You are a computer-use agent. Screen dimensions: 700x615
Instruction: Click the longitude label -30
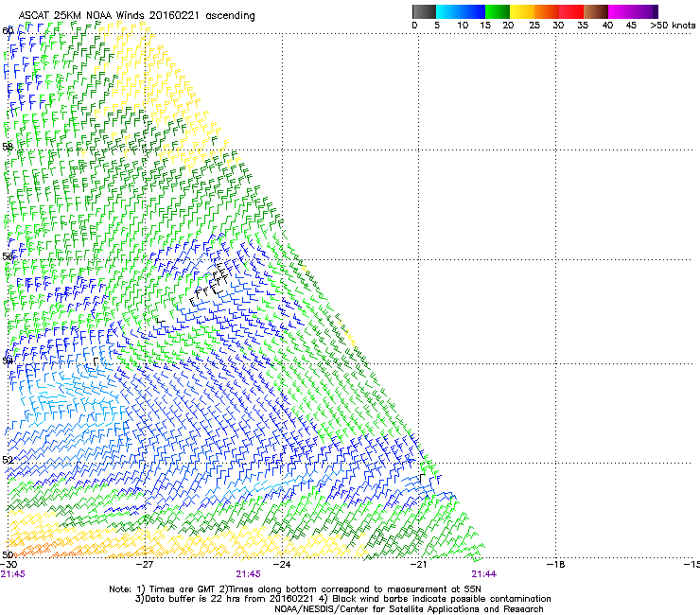point(9,564)
